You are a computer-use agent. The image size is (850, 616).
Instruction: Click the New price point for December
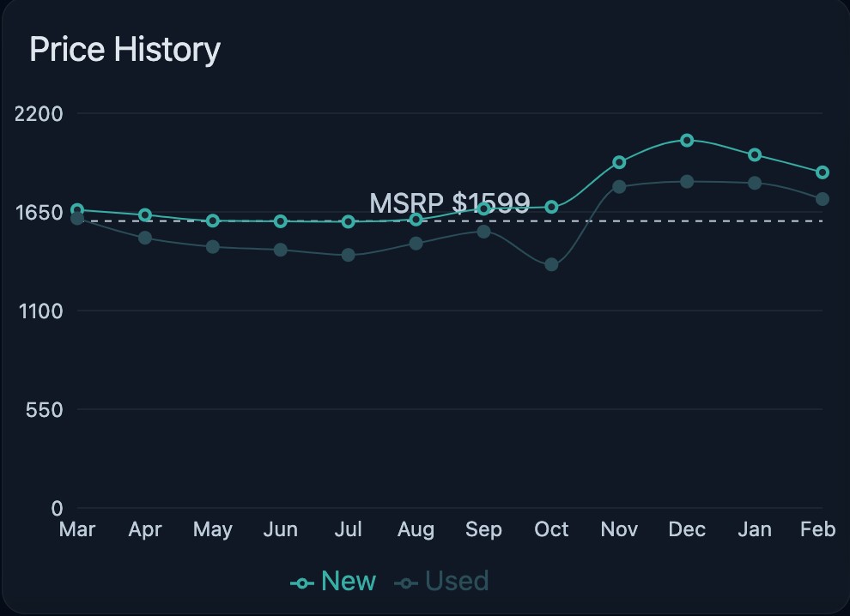pyautogui.click(x=687, y=141)
